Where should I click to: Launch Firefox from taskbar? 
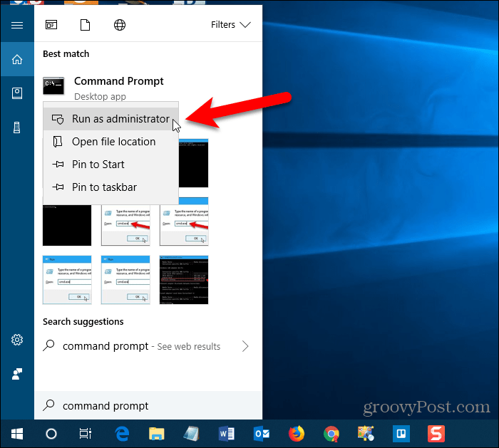[x=297, y=434]
